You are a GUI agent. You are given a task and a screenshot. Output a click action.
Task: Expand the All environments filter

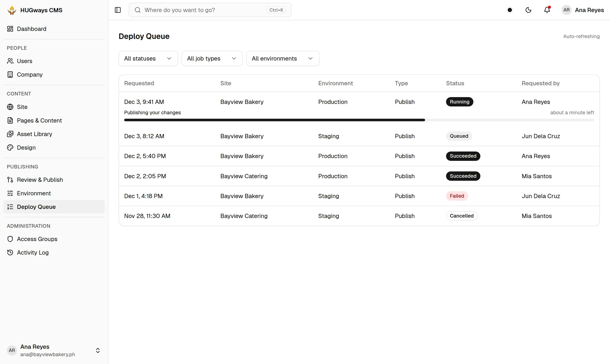tap(283, 58)
